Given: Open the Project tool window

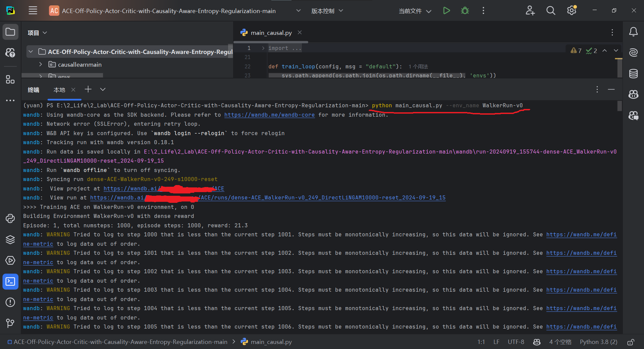Looking at the screenshot, I should click(x=10, y=32).
